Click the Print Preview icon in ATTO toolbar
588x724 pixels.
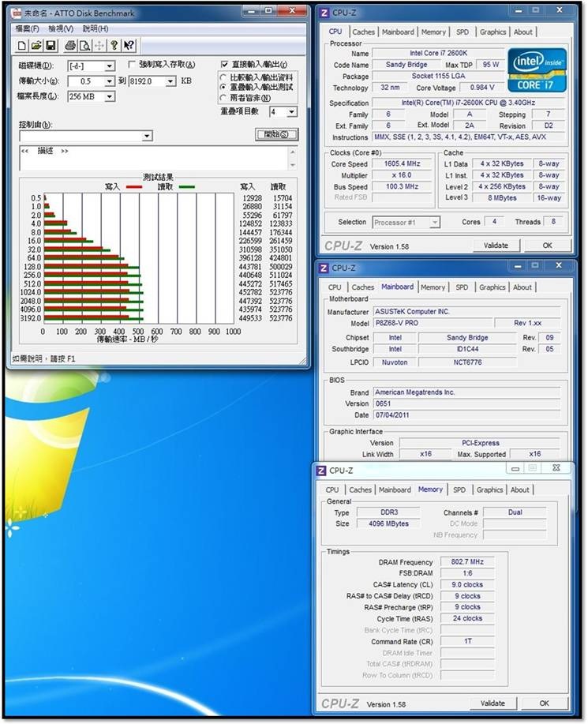tap(85, 45)
